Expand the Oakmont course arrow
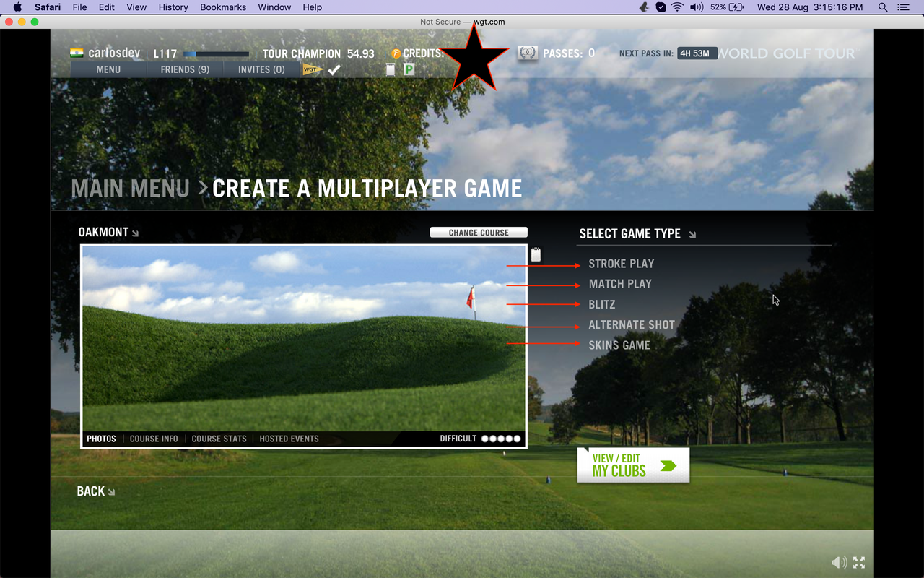The height and width of the screenshot is (578, 924). [135, 233]
